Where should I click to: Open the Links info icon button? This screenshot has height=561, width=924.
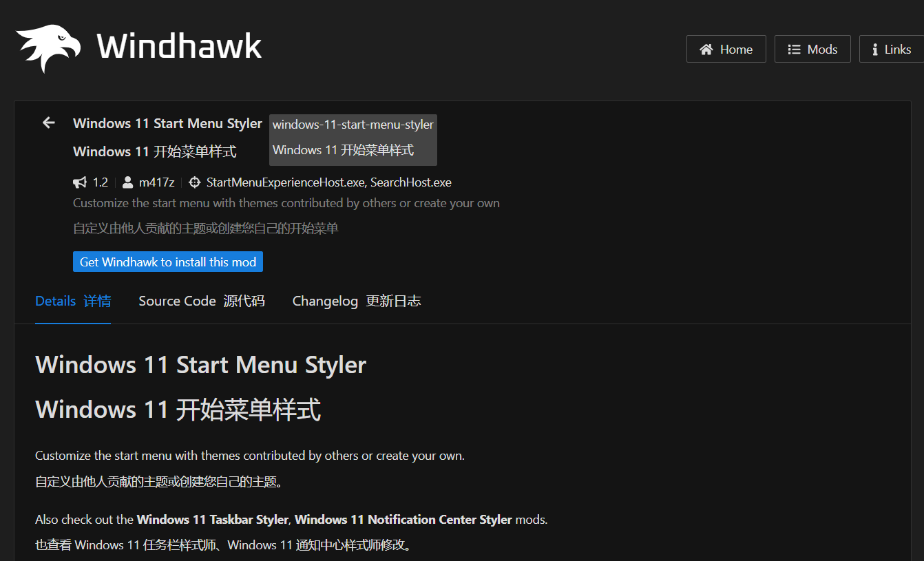[x=874, y=50]
